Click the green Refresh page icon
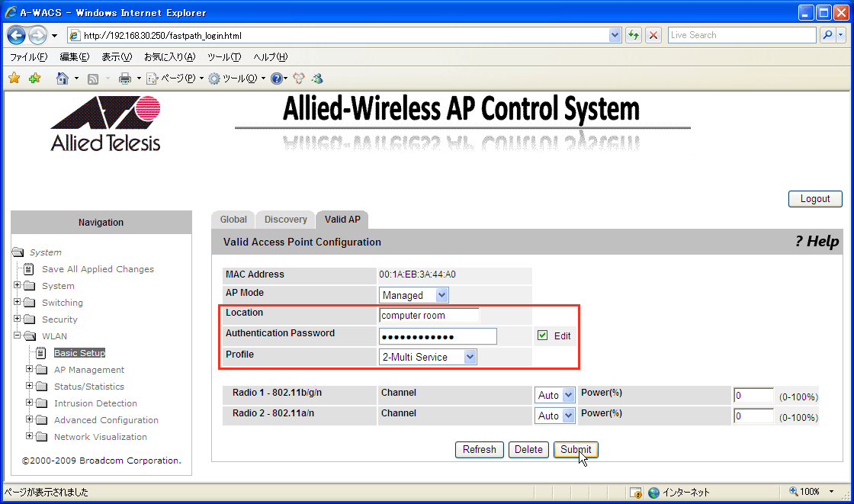 point(634,35)
